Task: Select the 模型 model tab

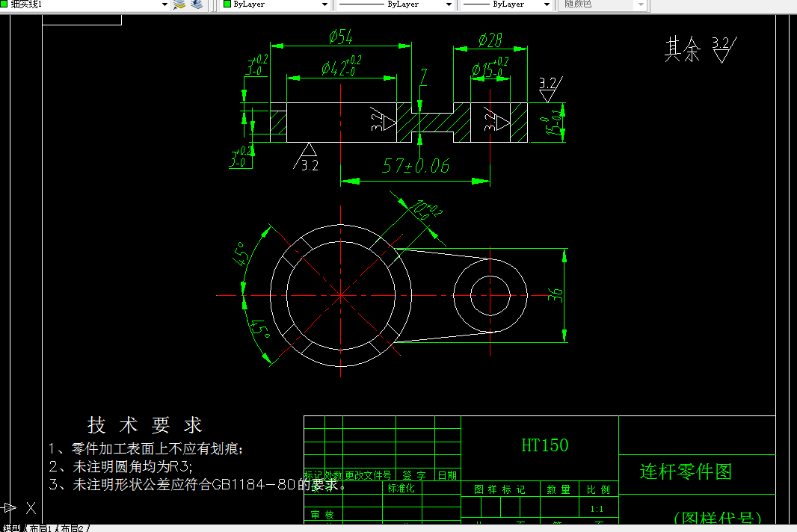Action: 11,528
